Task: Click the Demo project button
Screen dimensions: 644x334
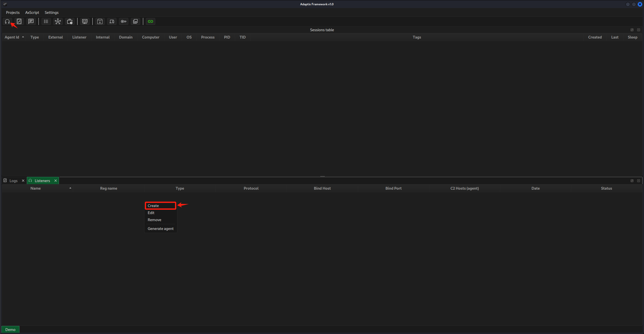Action: coord(10,329)
